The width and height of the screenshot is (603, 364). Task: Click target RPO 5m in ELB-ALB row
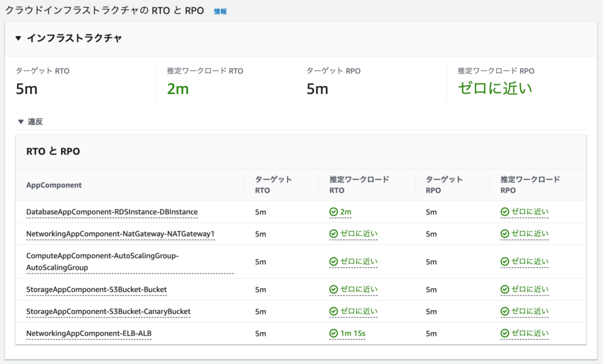point(431,333)
